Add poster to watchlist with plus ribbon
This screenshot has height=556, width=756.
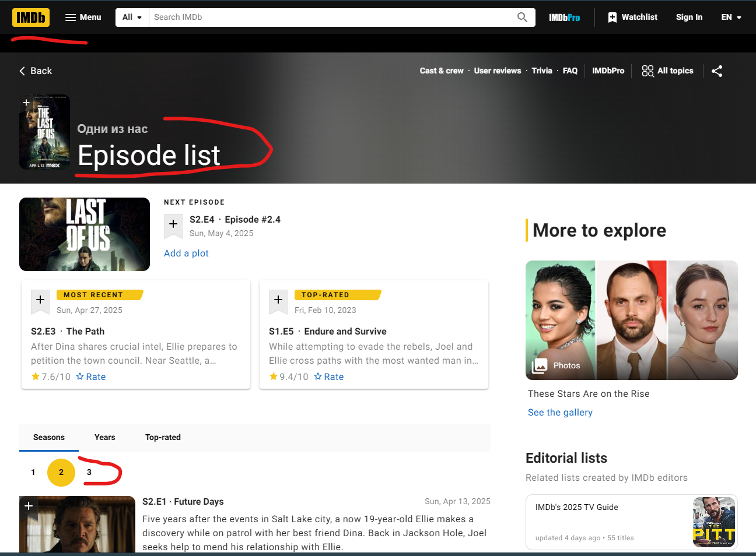[26, 103]
